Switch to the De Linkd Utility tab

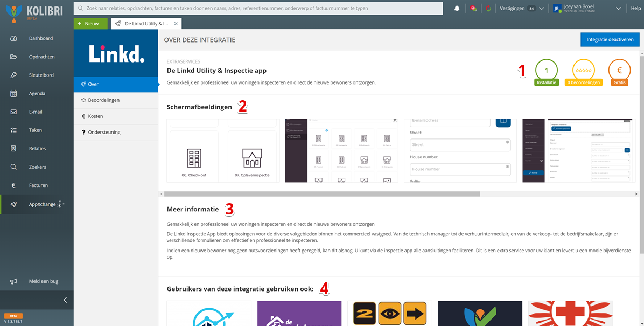(x=146, y=24)
